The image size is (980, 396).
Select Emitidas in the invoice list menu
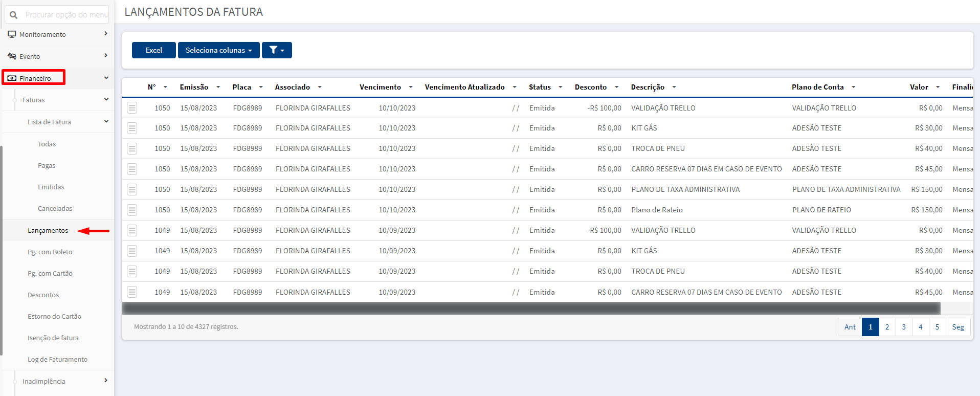[x=51, y=187]
